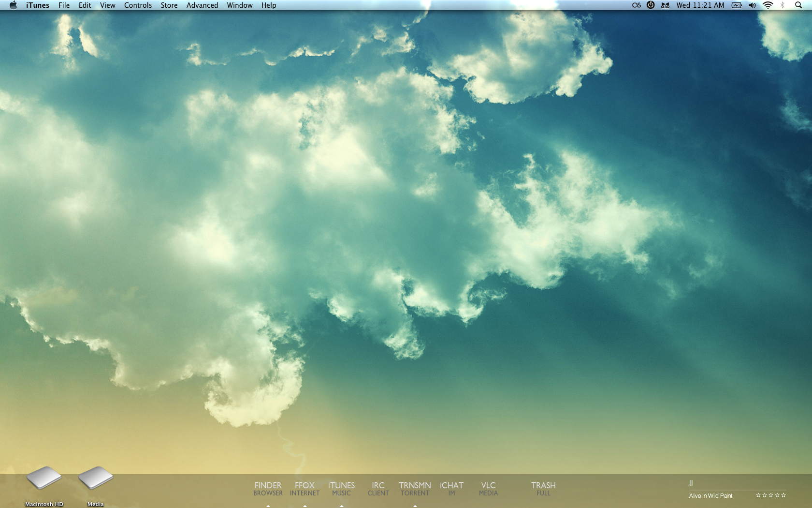Launch iCHAT IM from the dock
Viewport: 812px width, 508px height.
click(451, 489)
